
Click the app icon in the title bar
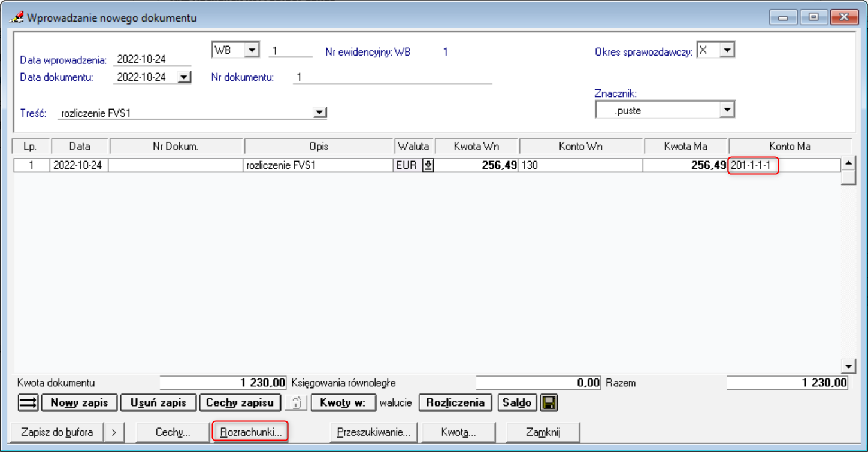[x=16, y=17]
